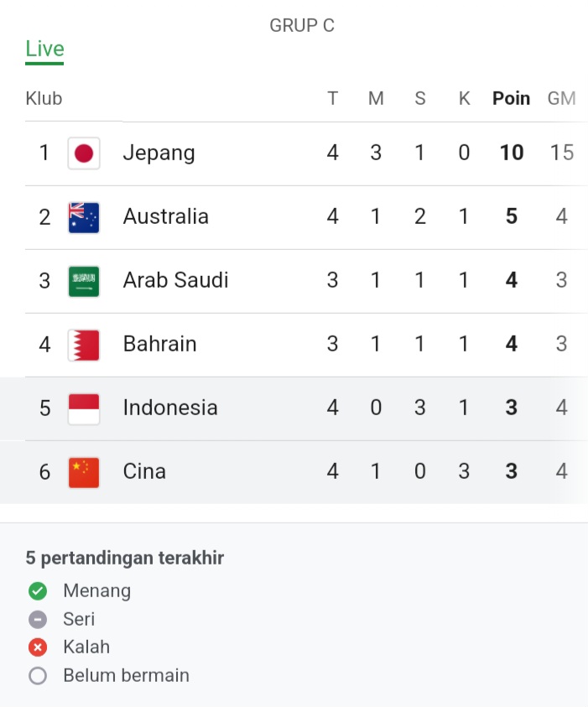Open the Cina team name link

coord(144,471)
